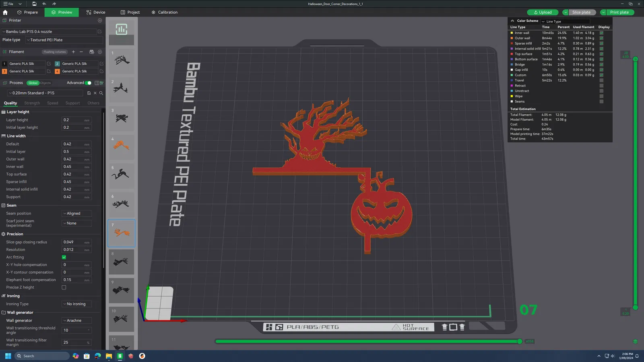Remove a filament with the minus icon
Viewport: 644px width, 362px height.
point(81,52)
